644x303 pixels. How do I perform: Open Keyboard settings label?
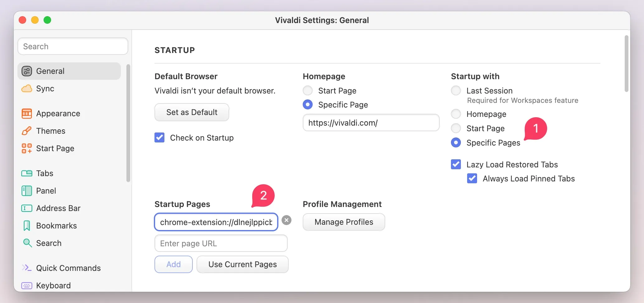coord(54,286)
